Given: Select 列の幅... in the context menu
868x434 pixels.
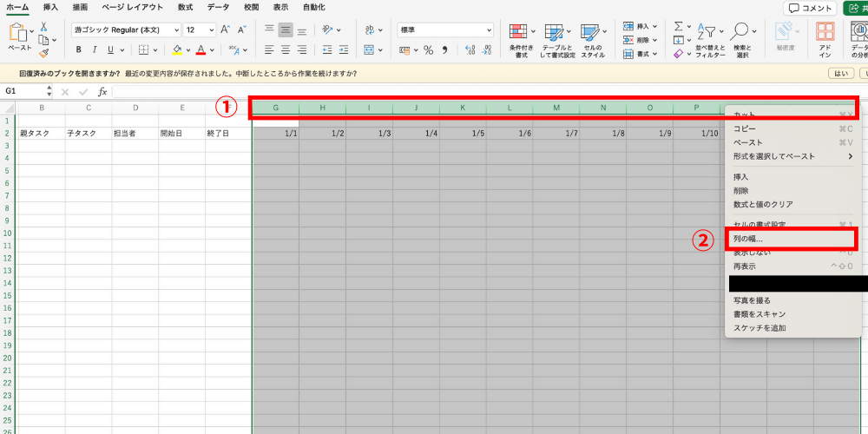Looking at the screenshot, I should [792, 240].
